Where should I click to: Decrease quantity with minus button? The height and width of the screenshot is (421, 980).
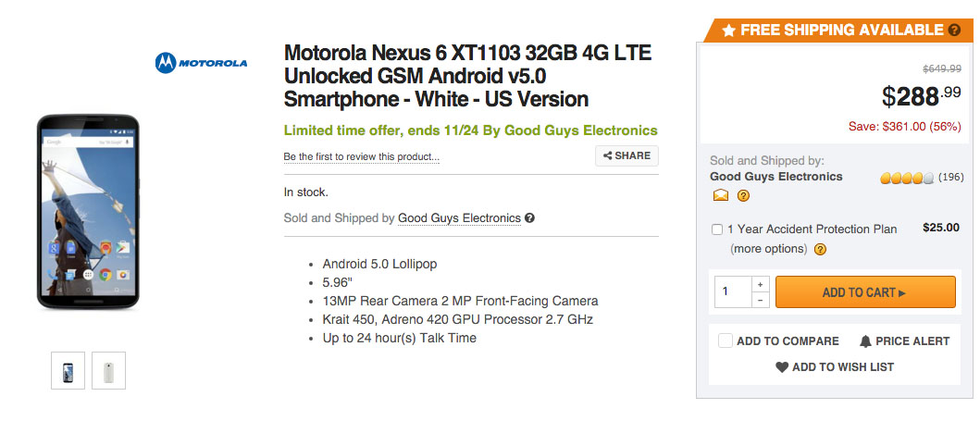pos(760,300)
